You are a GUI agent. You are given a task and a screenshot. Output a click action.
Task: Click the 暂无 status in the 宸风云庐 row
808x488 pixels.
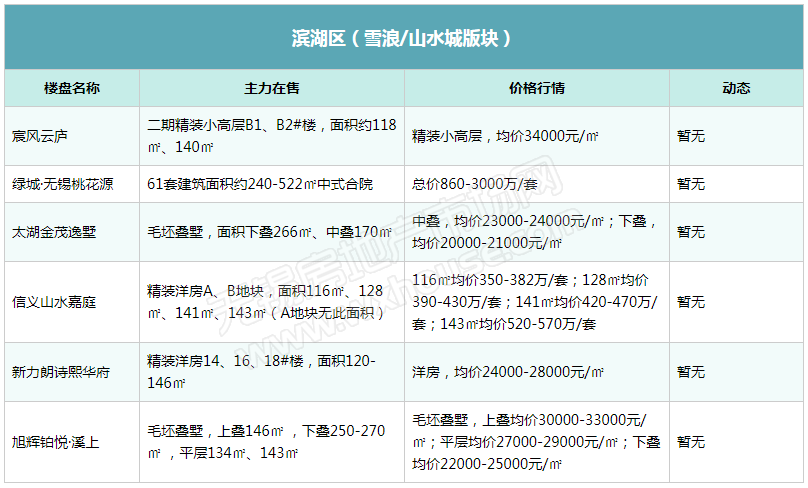pos(691,136)
